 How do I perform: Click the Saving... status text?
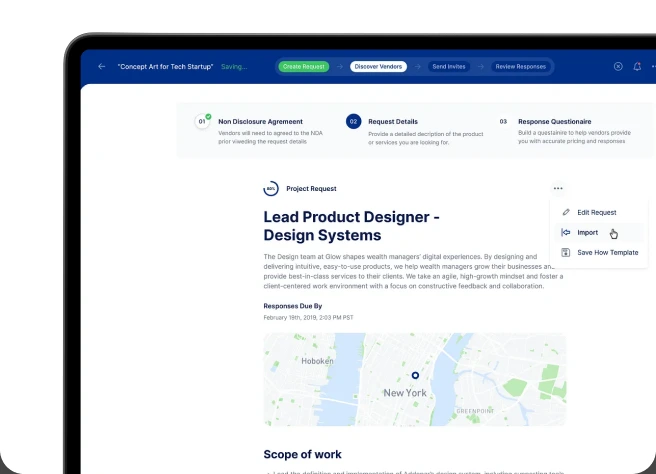point(234,67)
